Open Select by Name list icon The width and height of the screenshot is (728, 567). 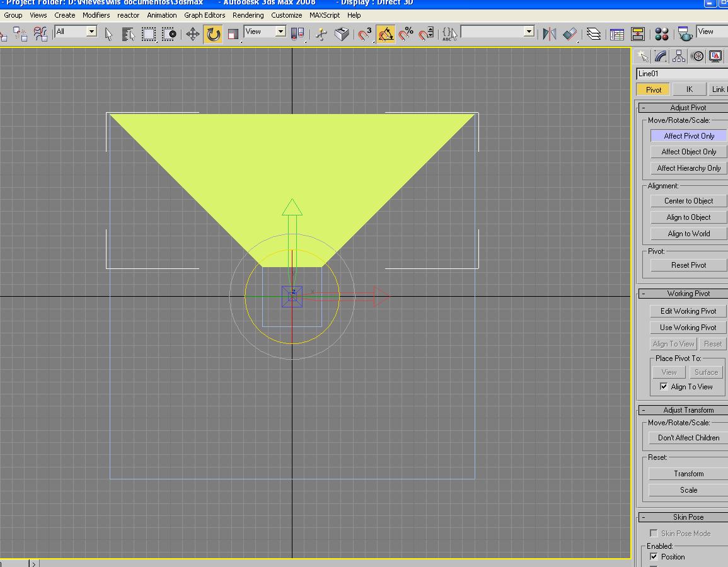[128, 34]
